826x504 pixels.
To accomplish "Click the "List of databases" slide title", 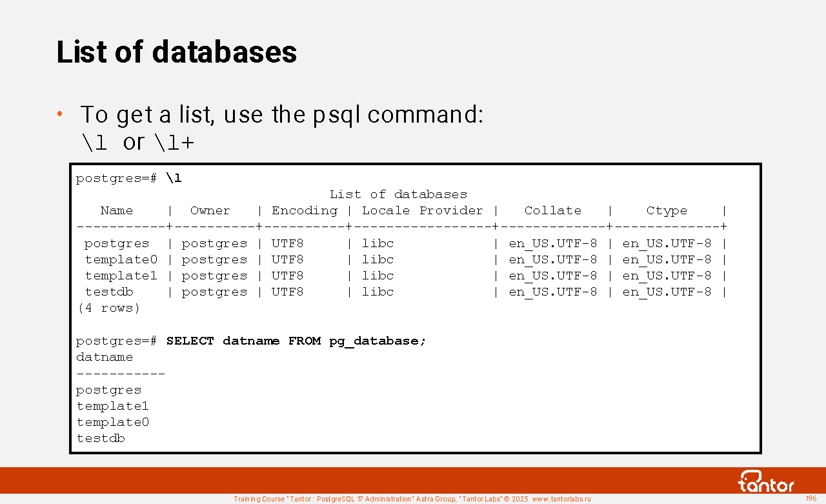I will [177, 52].
